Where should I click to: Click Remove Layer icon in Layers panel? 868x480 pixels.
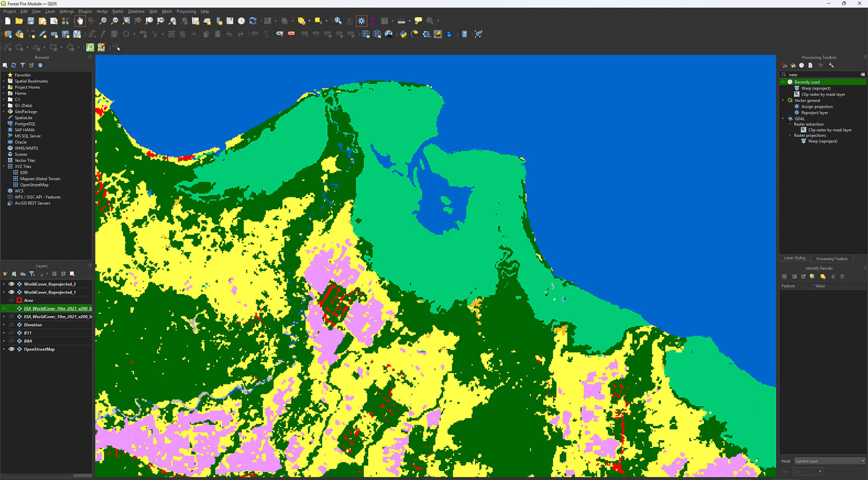[x=72, y=274]
